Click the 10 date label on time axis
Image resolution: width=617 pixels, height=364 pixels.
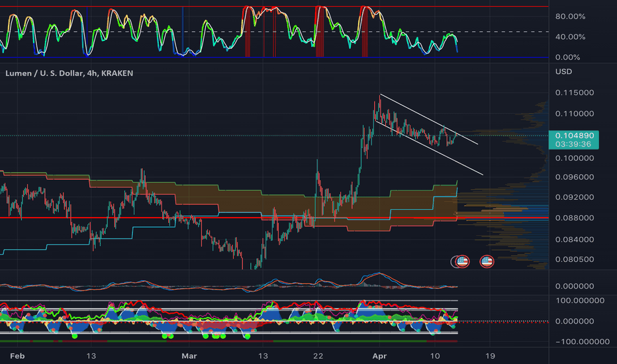[x=435, y=356]
